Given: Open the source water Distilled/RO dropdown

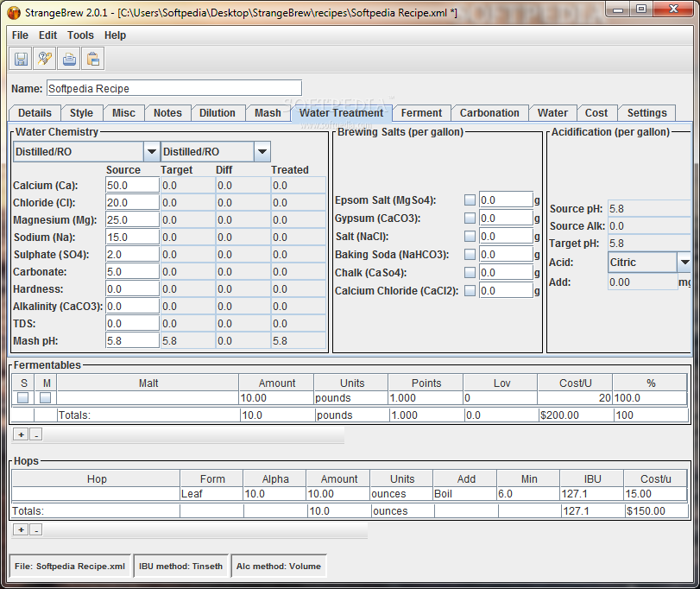Looking at the screenshot, I should point(152,152).
